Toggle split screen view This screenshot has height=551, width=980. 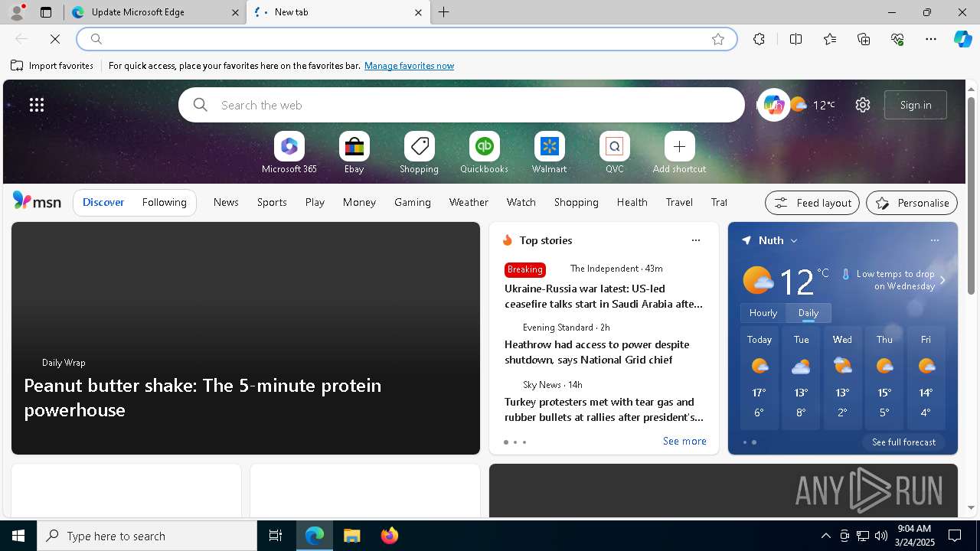(x=795, y=39)
